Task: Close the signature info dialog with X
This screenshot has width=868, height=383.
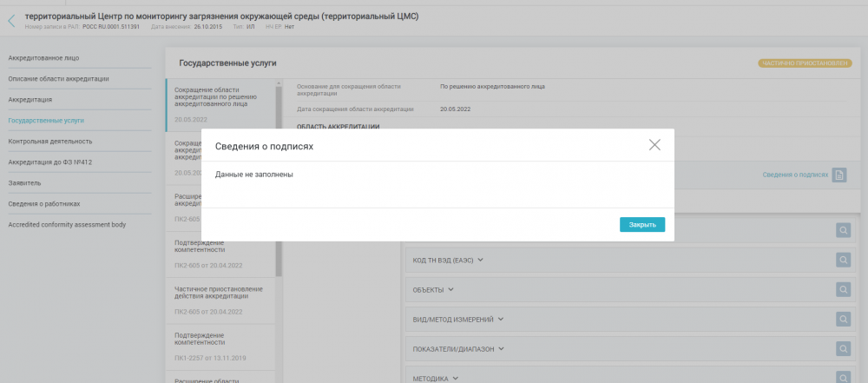Action: coord(654,145)
